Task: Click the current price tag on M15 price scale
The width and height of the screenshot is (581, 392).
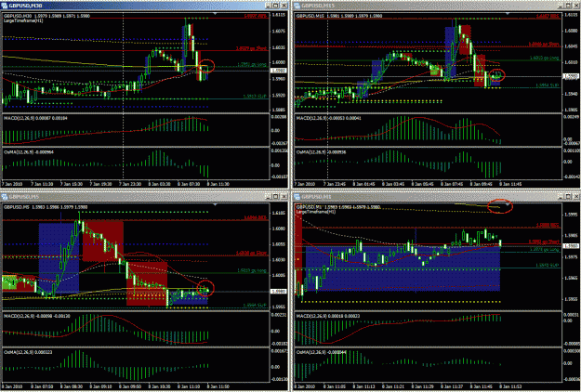Action: [571, 76]
